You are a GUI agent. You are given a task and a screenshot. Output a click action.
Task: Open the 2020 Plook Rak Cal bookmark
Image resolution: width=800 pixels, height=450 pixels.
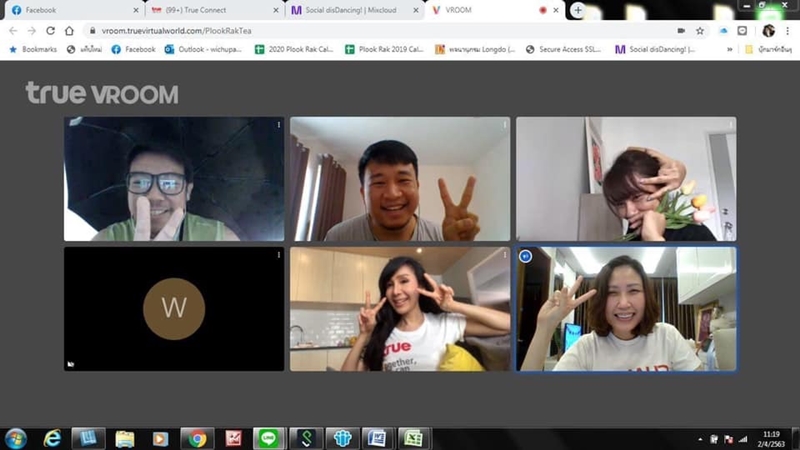click(293, 49)
